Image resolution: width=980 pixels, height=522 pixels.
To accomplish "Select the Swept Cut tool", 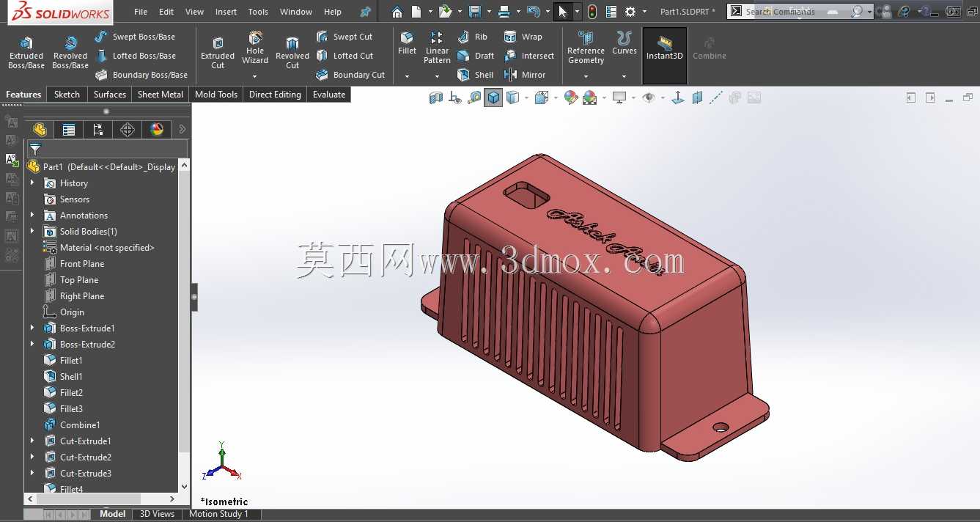I will 345,37.
